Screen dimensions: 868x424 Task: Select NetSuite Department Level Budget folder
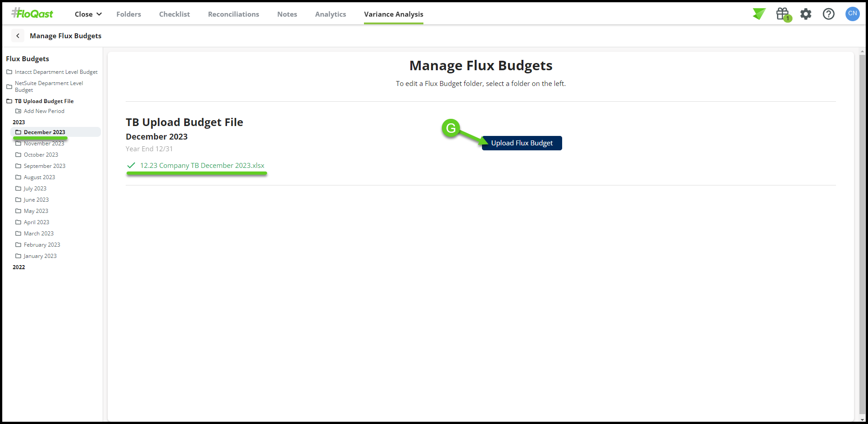(x=49, y=86)
